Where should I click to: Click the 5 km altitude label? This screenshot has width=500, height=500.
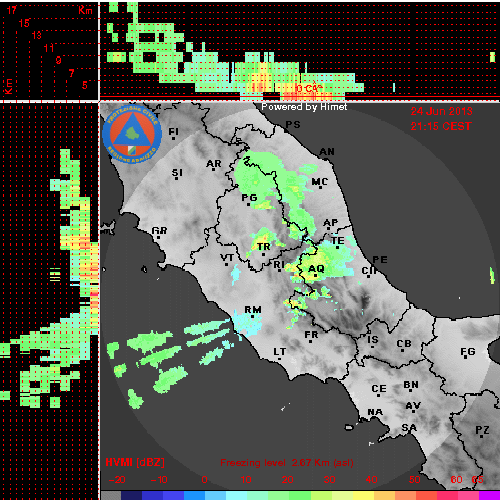(85, 85)
